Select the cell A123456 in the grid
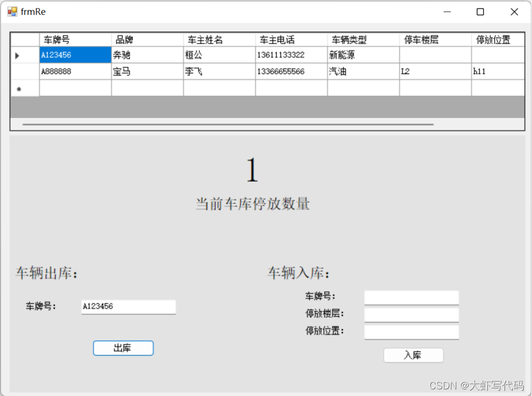The image size is (532, 396). [x=75, y=55]
